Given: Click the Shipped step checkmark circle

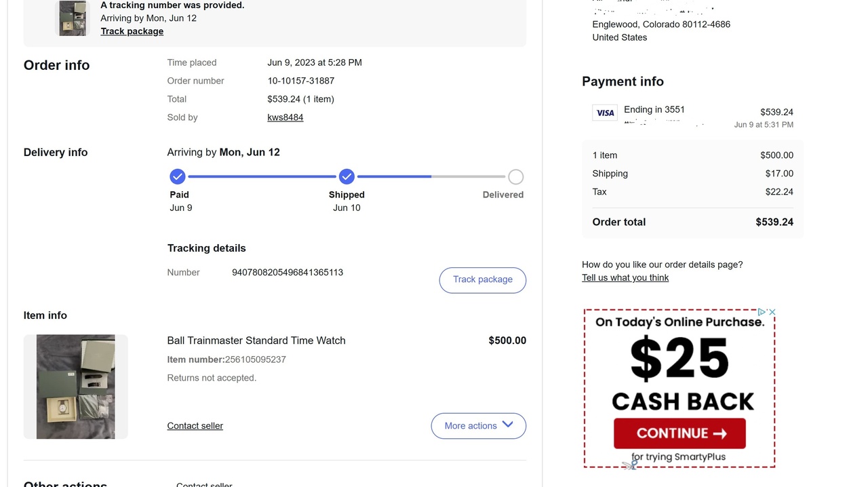Looking at the screenshot, I should [x=347, y=177].
